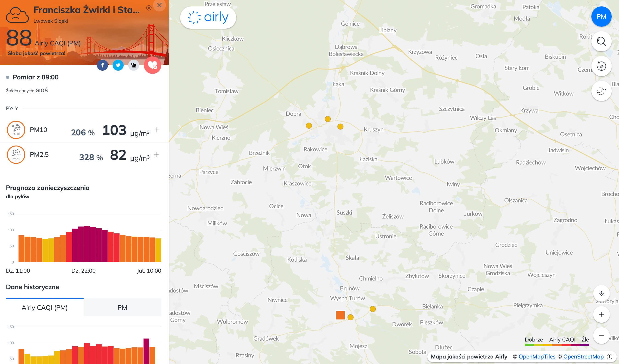Screen dimensions: 619x364
Task: Click the map attribution info icon
Action: 610,357
